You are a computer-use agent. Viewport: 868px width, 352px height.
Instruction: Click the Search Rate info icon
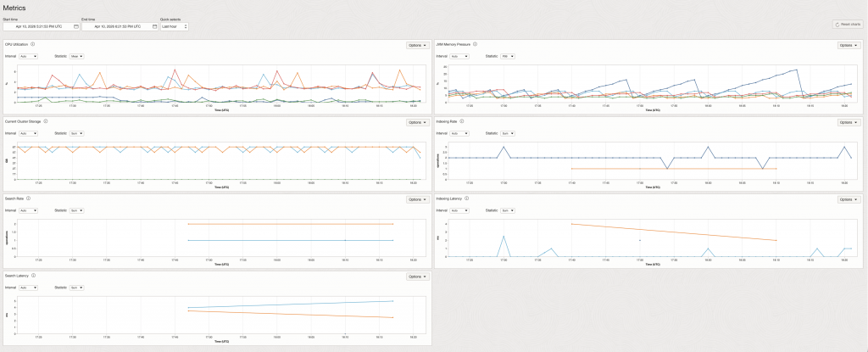28,198
